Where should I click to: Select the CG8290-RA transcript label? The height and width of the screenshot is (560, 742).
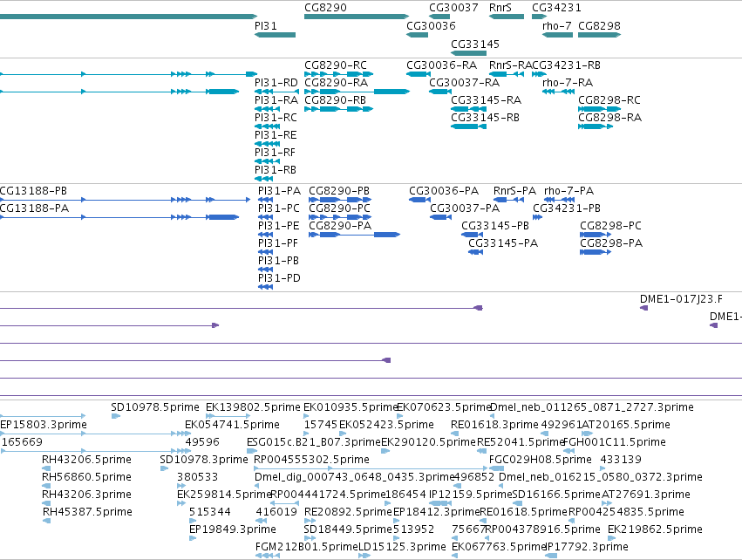click(336, 83)
